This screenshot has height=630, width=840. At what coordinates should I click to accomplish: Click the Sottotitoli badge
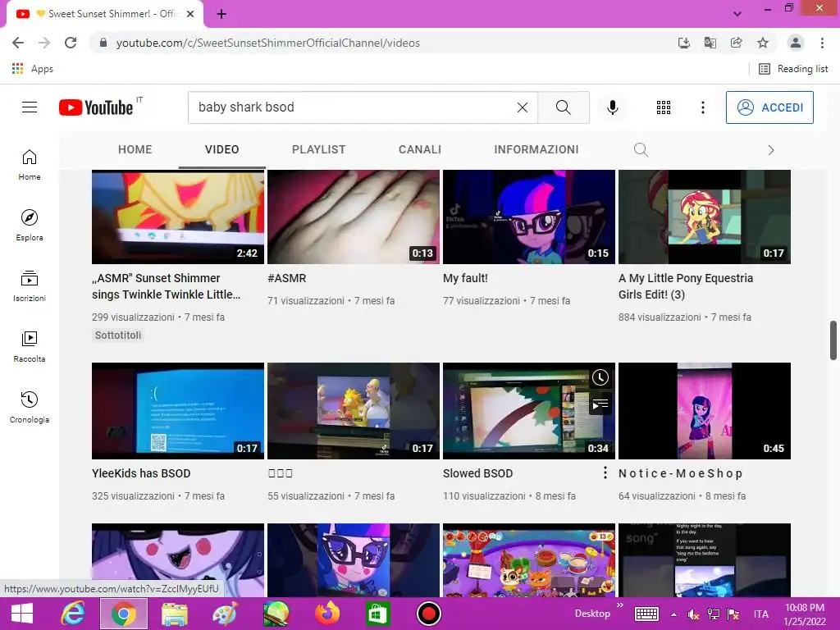118,336
